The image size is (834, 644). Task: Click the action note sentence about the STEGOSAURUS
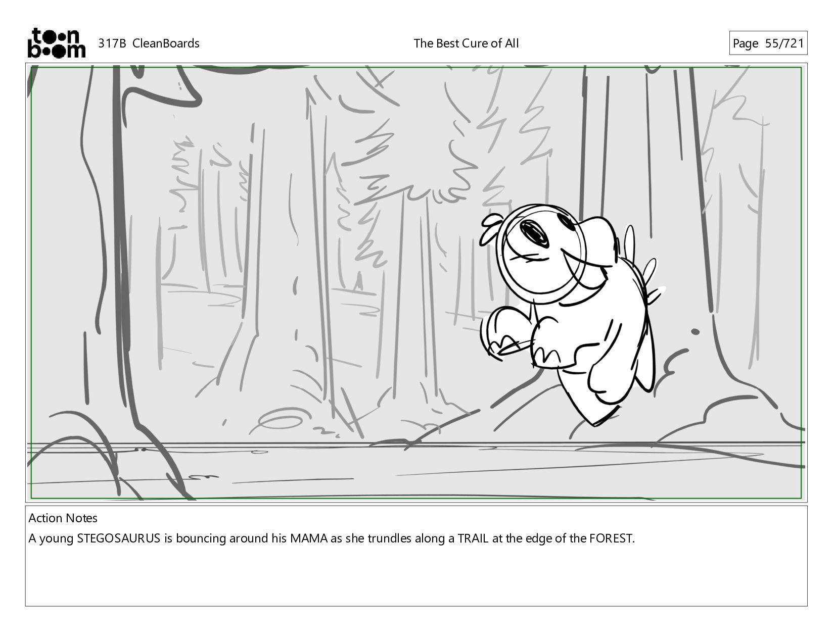[331, 538]
